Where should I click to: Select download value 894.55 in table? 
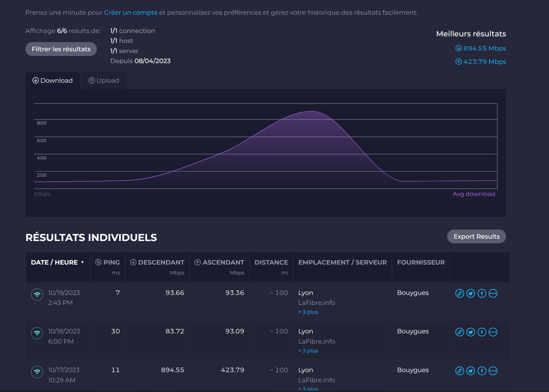click(x=173, y=370)
